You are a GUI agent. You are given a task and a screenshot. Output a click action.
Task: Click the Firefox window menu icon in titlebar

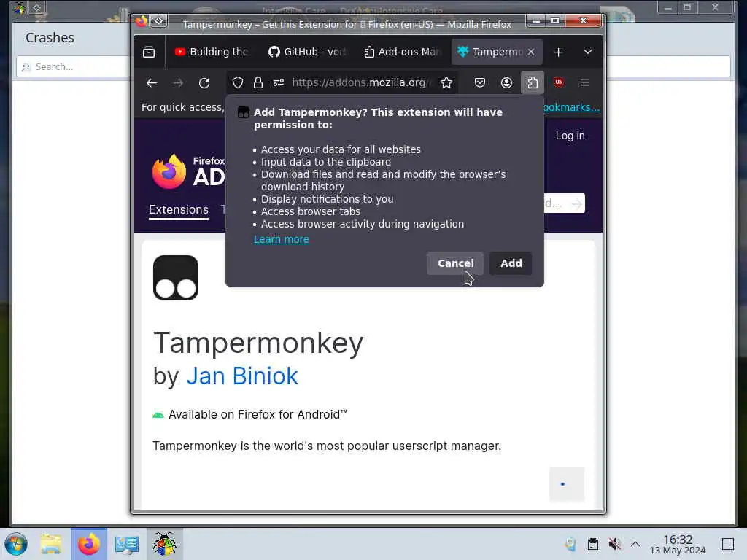pyautogui.click(x=142, y=21)
